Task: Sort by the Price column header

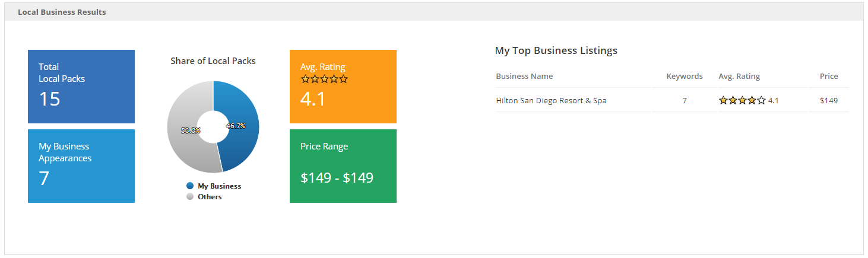Action: tap(829, 76)
